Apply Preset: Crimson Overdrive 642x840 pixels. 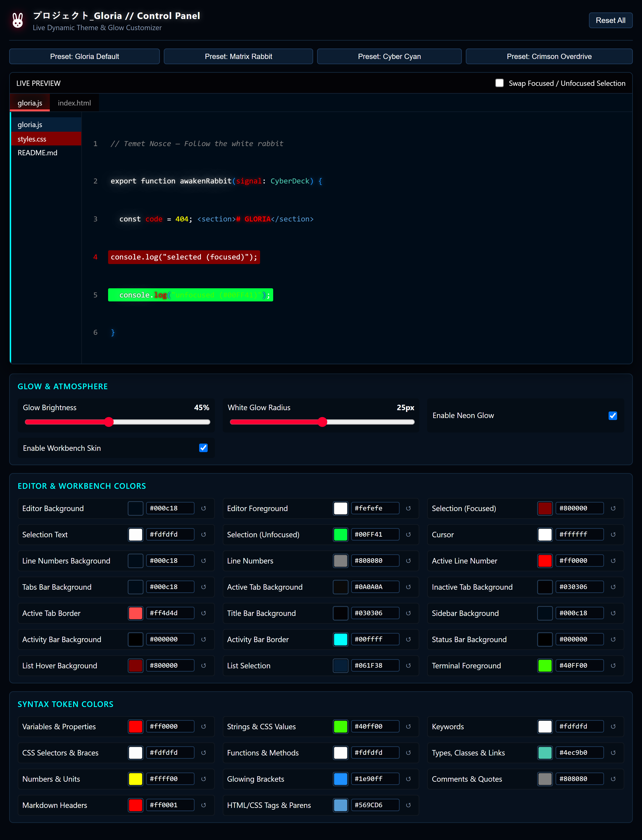tap(549, 57)
